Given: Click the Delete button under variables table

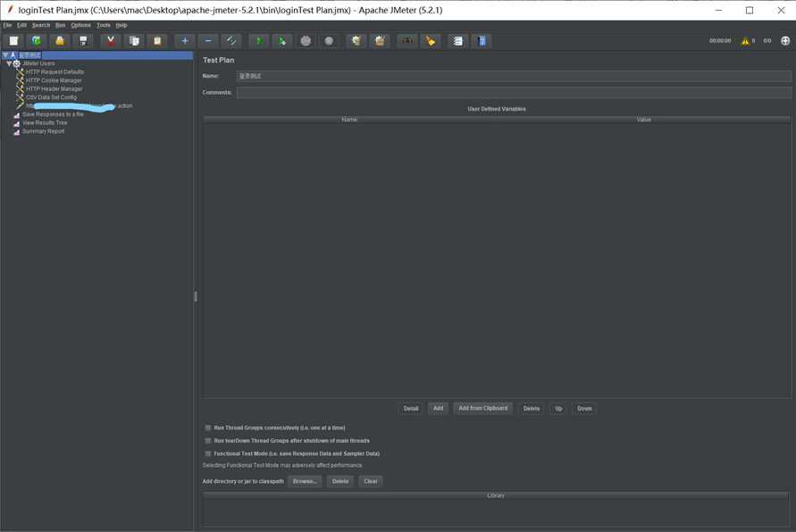Looking at the screenshot, I should 532,409.
